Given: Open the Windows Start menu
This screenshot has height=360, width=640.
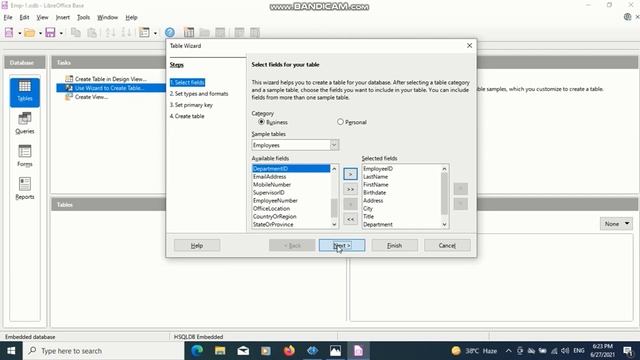Looking at the screenshot, I should click(x=11, y=351).
